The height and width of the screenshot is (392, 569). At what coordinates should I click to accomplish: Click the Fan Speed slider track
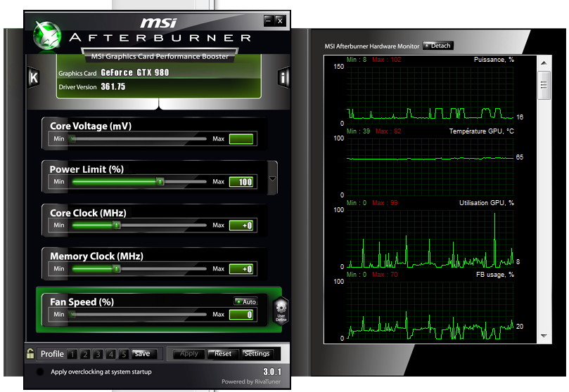click(139, 315)
